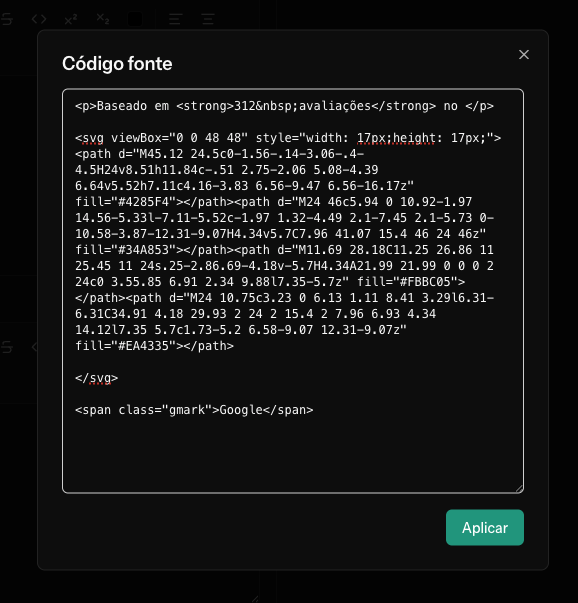Toggle strikethrough in the top editor toolbar
Screen dimensions: 578x603
[x=7, y=19]
